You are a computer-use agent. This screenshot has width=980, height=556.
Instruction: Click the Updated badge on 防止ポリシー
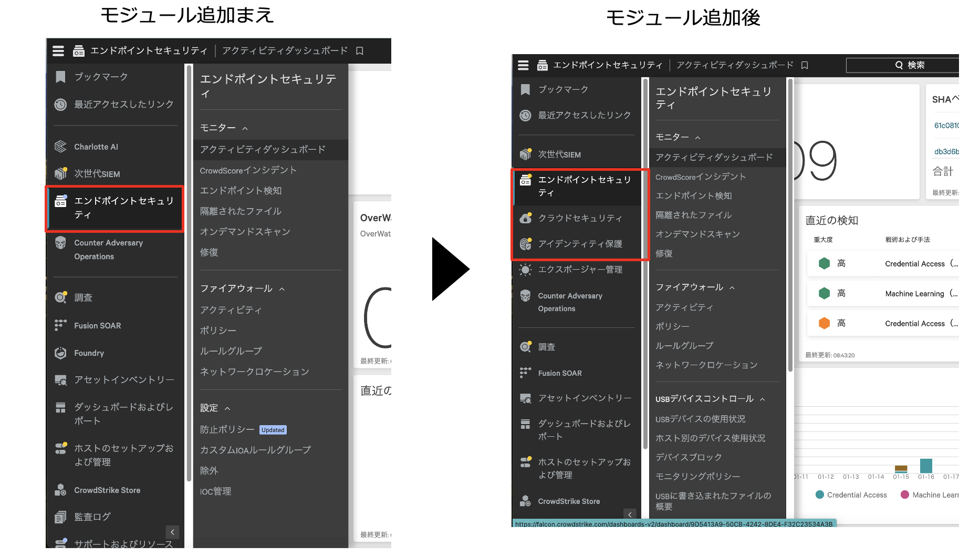pyautogui.click(x=273, y=430)
